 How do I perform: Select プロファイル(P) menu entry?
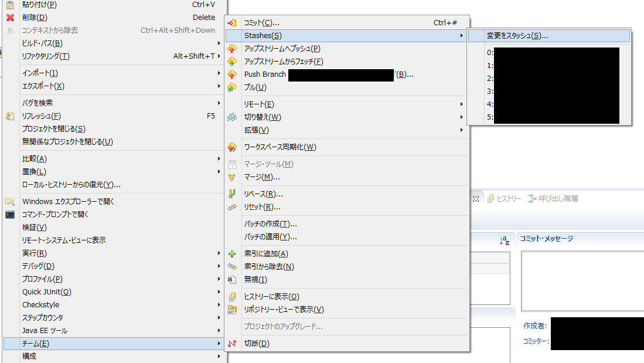[114, 279]
